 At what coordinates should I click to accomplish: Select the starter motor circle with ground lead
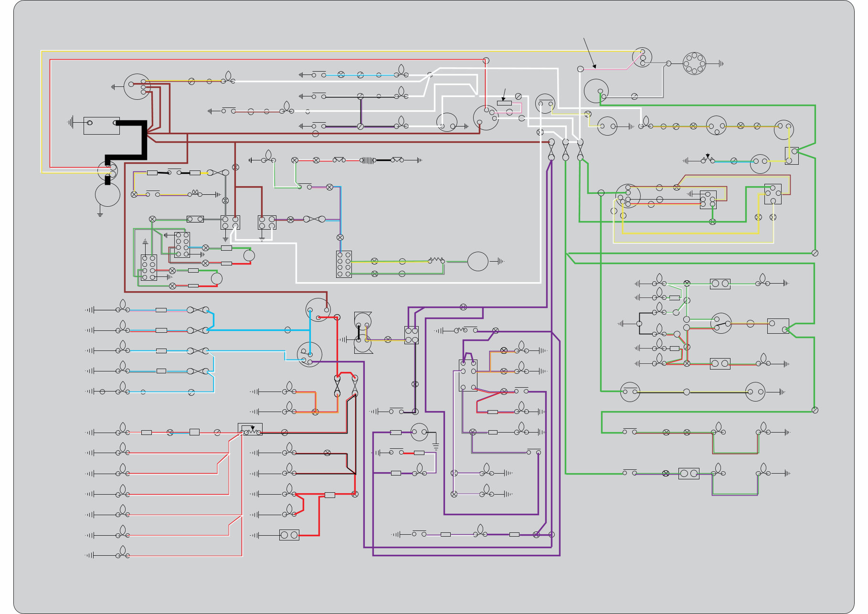click(x=106, y=195)
